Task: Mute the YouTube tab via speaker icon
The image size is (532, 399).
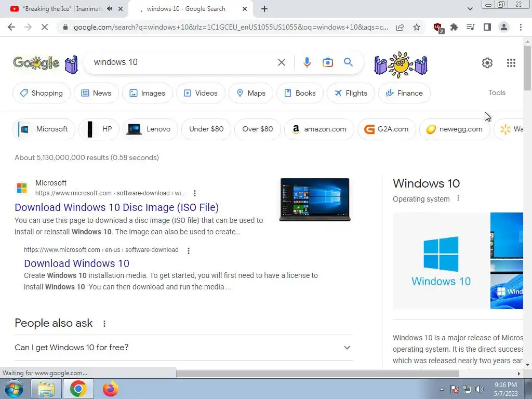Action: (109, 9)
